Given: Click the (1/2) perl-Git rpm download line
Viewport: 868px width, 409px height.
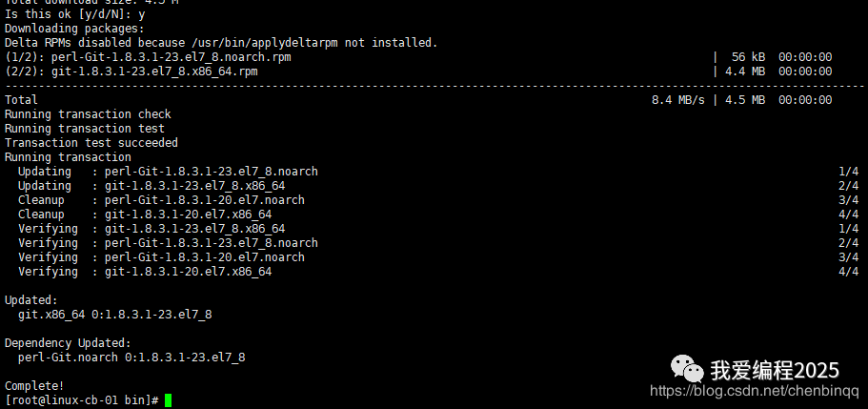Looking at the screenshot, I should point(148,57).
